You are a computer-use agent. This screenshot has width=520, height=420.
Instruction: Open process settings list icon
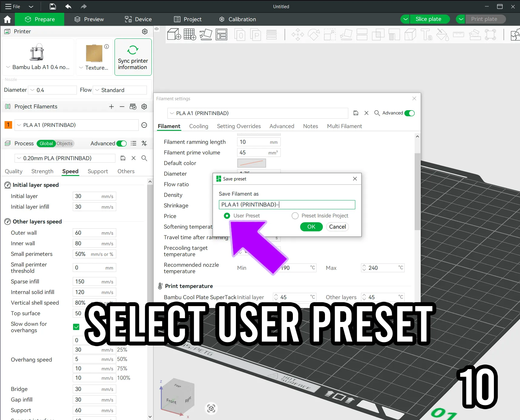tap(134, 144)
